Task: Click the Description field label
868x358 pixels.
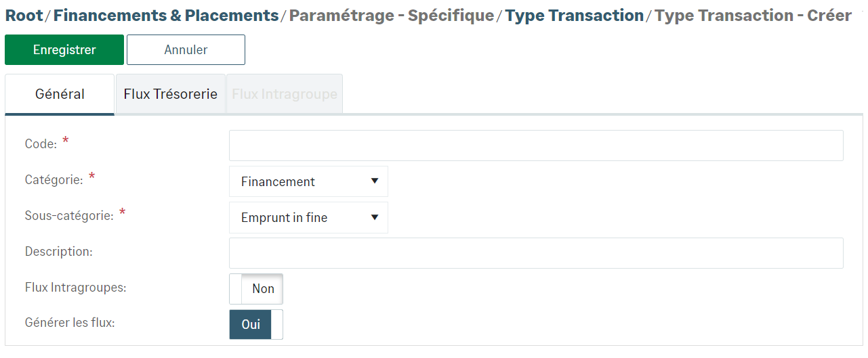Action: 58,251
